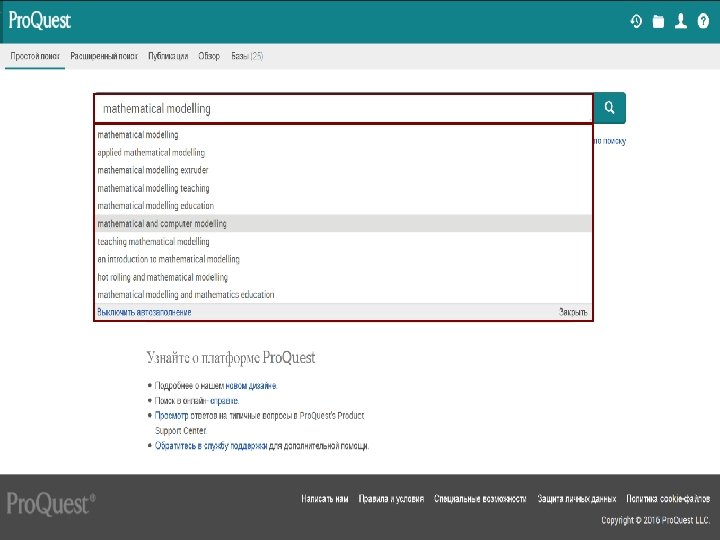Open the user account profile icon
Viewport: 720px width, 540px height.
681,21
